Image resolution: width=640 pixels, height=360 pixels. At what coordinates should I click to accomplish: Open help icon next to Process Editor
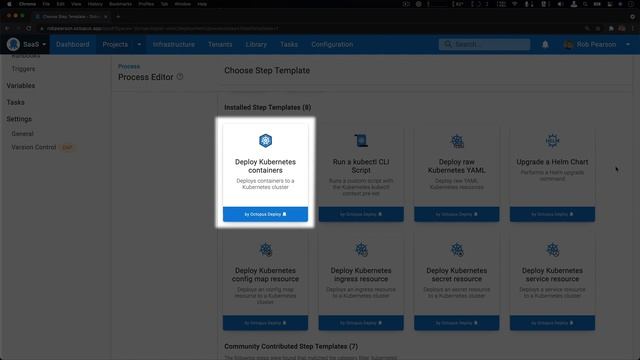180,77
